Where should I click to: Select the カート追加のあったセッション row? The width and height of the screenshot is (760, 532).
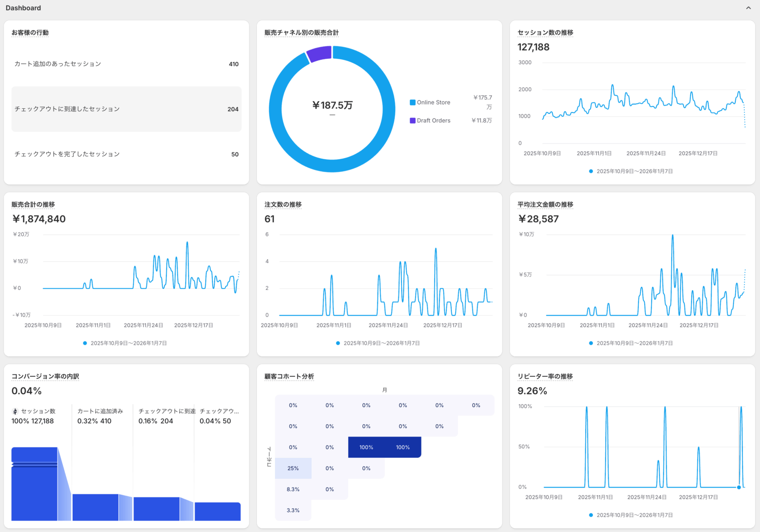(126, 64)
